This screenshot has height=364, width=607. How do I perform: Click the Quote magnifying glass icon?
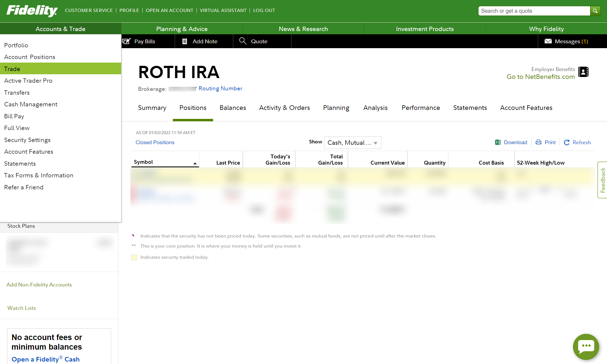243,41
